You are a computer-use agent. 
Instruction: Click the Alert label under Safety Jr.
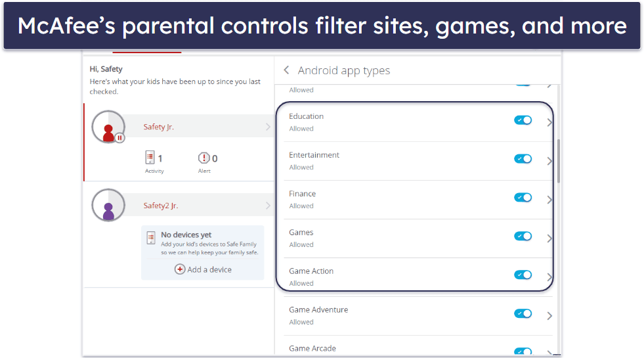coord(204,171)
